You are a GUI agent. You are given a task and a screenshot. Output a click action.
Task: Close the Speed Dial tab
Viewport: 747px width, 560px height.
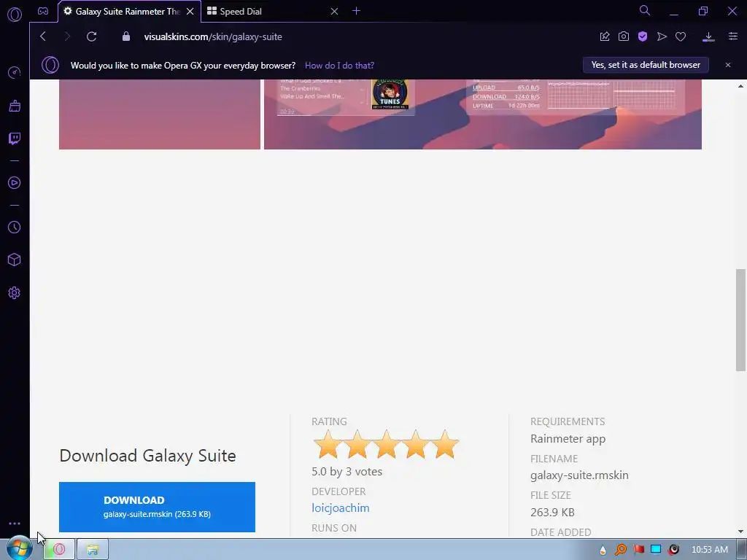pyautogui.click(x=334, y=12)
